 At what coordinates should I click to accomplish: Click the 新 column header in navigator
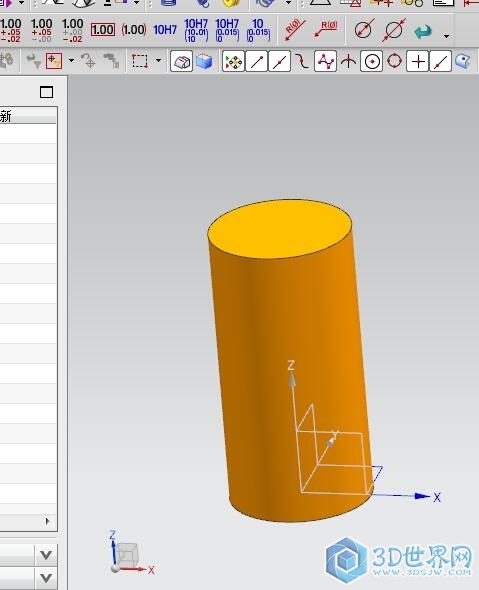coord(6,116)
